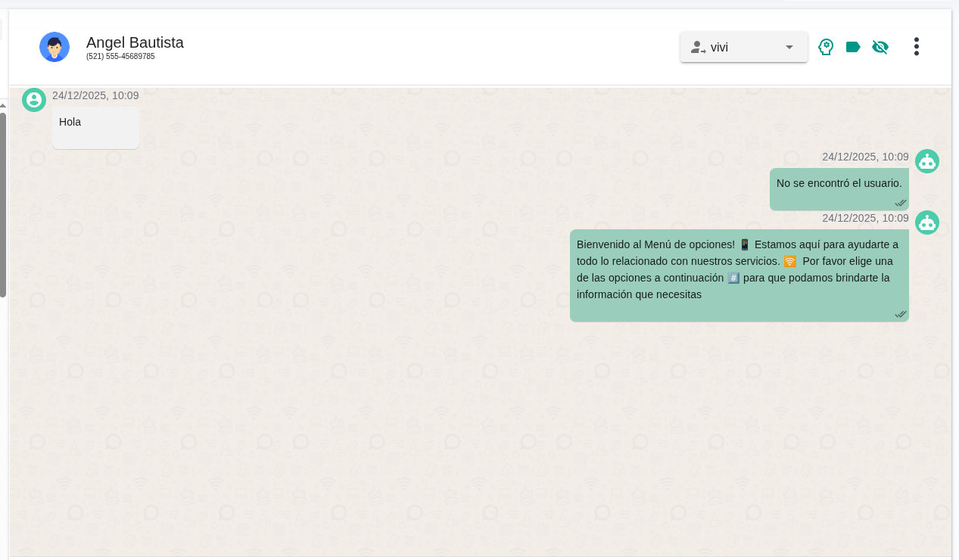
Task: Toggle the crossed-out eye visibility icon
Action: point(880,47)
